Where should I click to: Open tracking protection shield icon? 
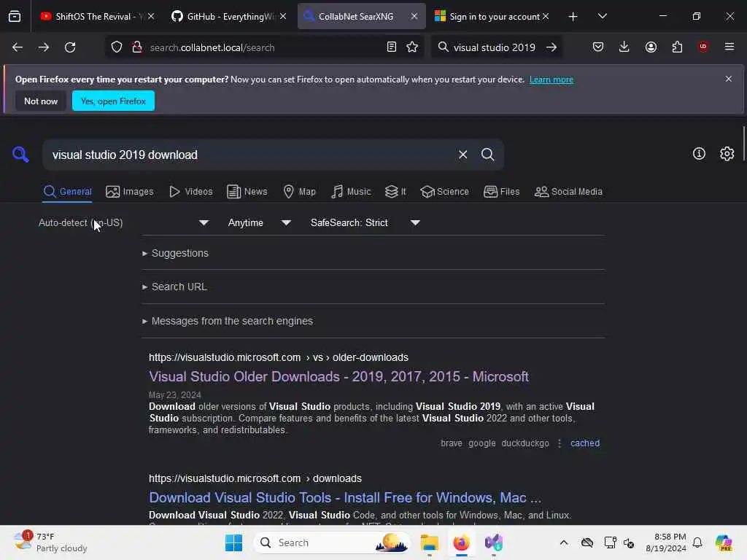pyautogui.click(x=117, y=47)
